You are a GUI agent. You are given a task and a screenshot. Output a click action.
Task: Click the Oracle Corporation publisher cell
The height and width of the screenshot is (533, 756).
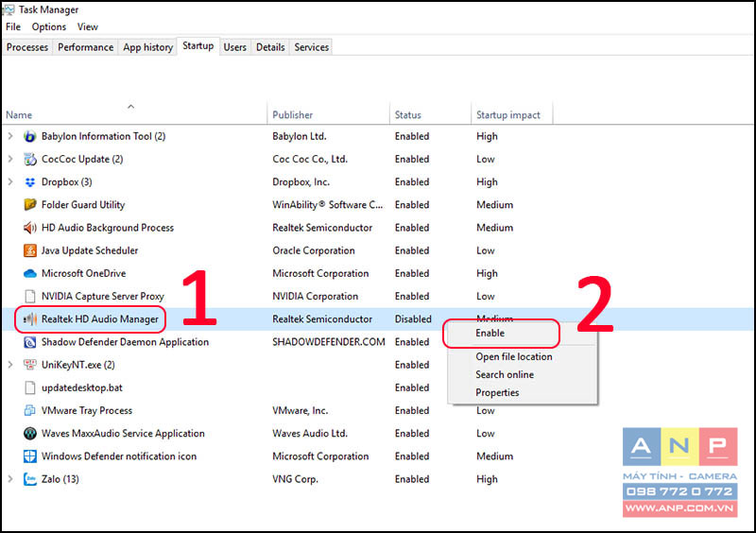[314, 250]
